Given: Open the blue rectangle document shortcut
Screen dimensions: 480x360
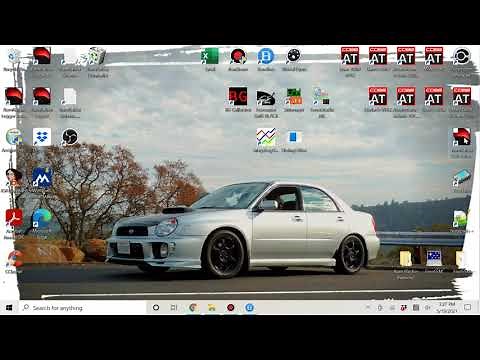Looking at the screenshot, I should [293, 137].
